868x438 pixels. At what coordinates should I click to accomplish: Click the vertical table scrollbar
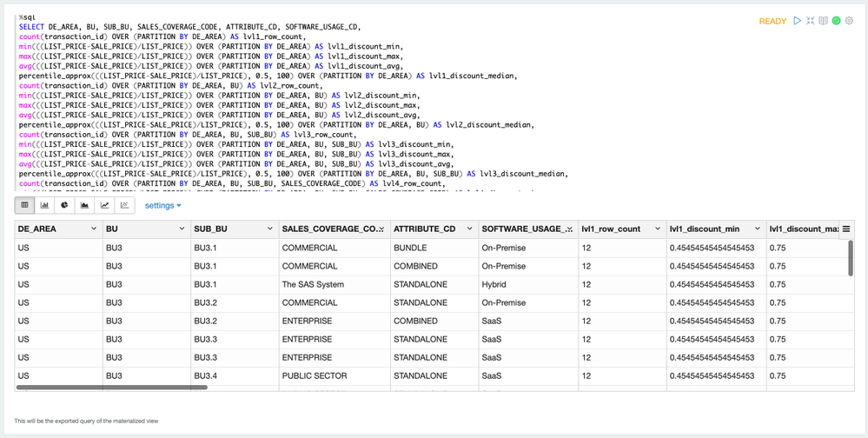849,257
